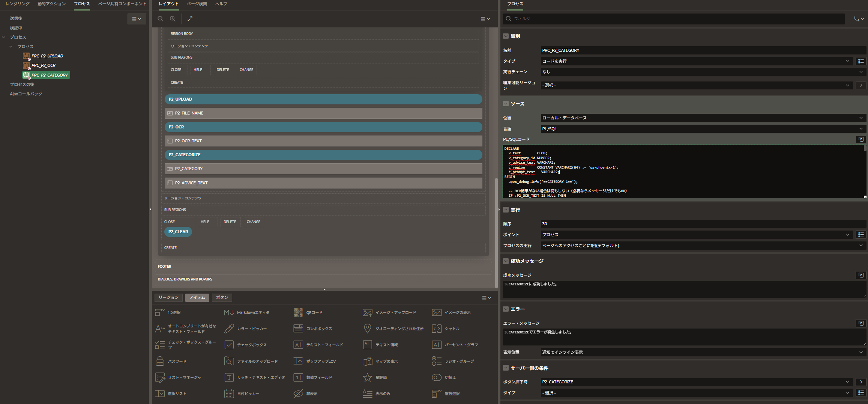The height and width of the screenshot is (404, 868).
Task: Collapse the 識別 property section
Action: (x=506, y=36)
